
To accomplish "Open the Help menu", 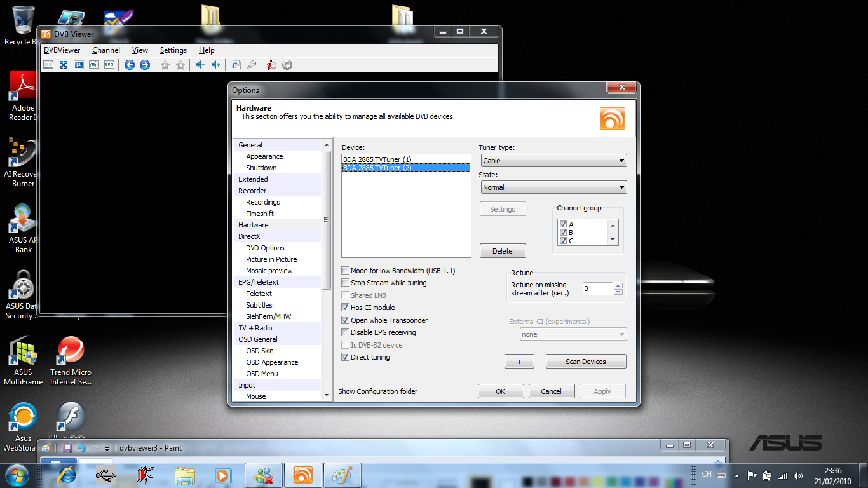I will point(207,50).
